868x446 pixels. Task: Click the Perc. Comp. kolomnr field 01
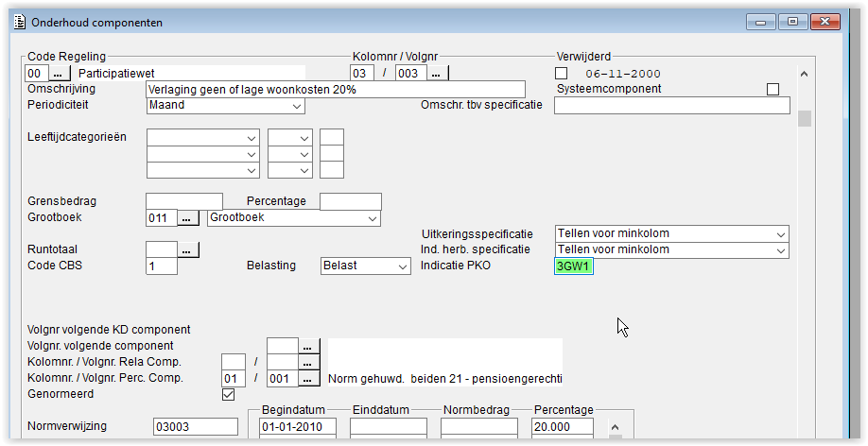click(233, 379)
